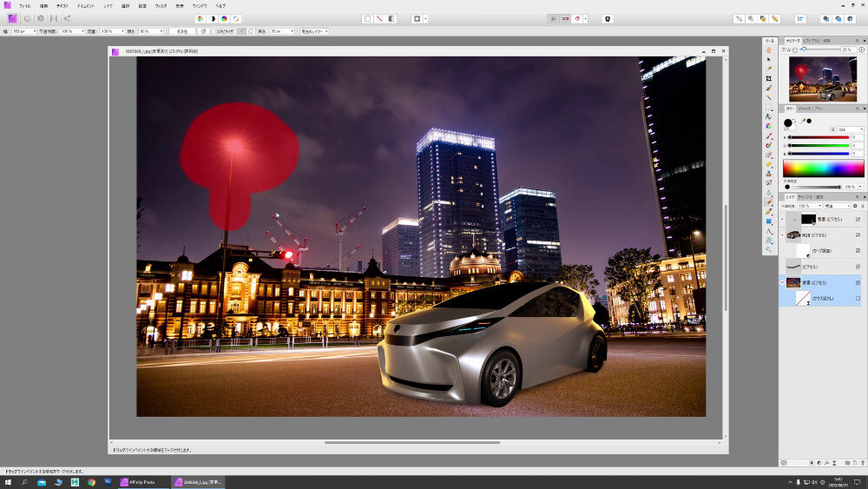Open the layer blend mode dropdown

pyautogui.click(x=838, y=206)
